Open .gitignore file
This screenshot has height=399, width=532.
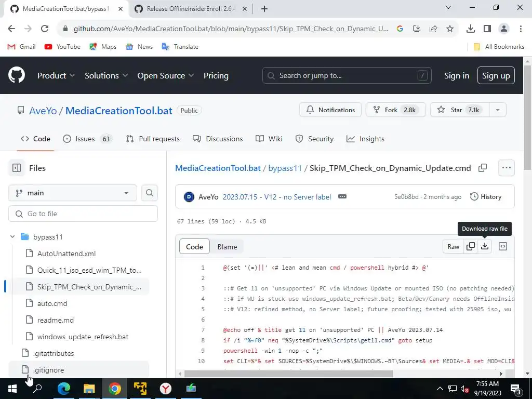(x=48, y=370)
